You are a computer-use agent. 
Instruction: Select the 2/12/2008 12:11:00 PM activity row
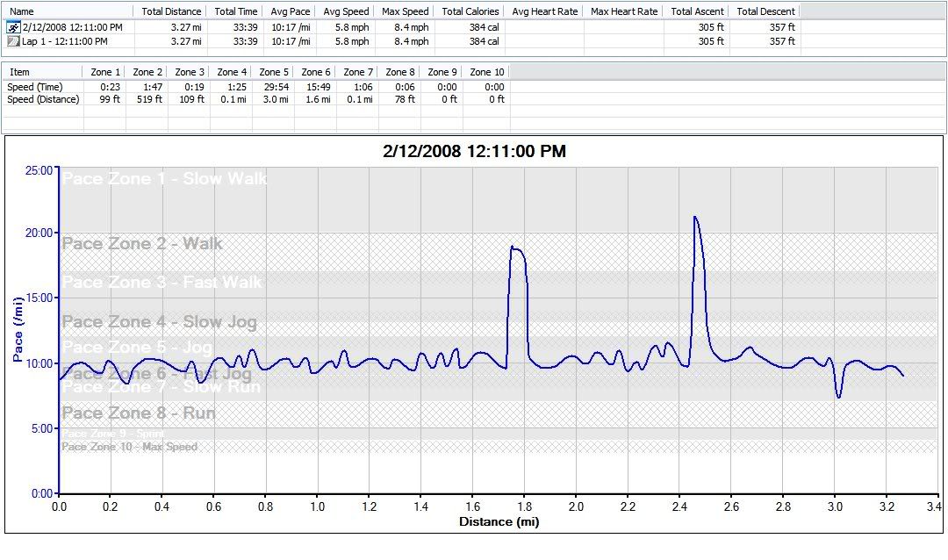pyautogui.click(x=72, y=27)
